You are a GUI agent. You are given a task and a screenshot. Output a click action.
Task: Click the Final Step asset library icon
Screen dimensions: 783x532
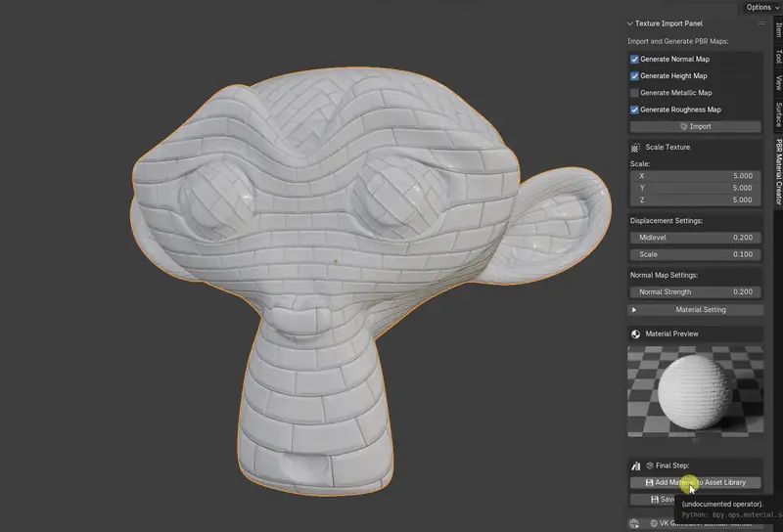click(635, 466)
